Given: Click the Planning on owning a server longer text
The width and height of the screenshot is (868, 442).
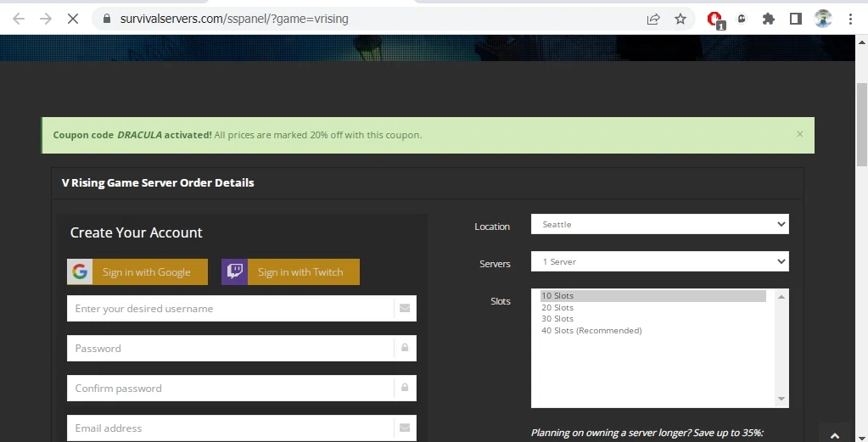Looking at the screenshot, I should point(647,433).
